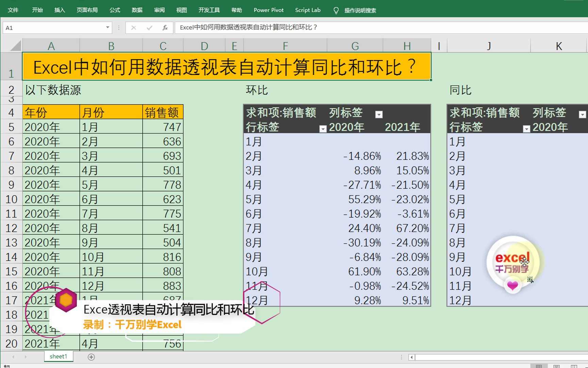This screenshot has height=368, width=588.
Task: Click the sheet tab bar split handle dots
Action: 402,357
